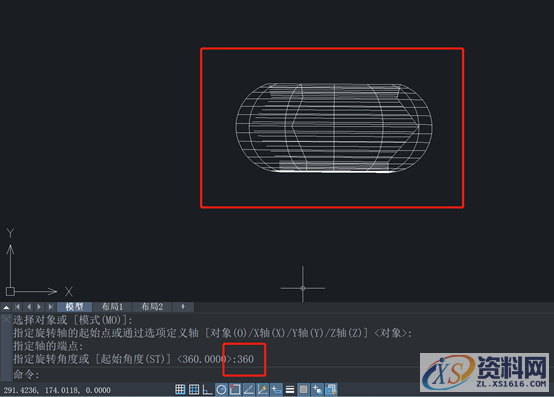Toggle transparency gray square icon

coord(303,389)
